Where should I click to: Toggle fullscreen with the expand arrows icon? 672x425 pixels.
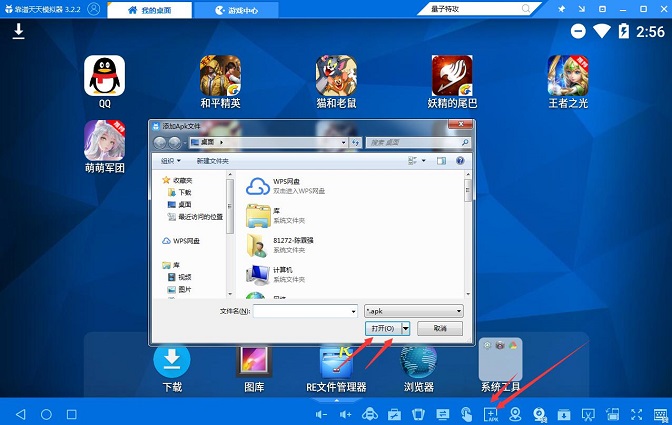pyautogui.click(x=637, y=414)
